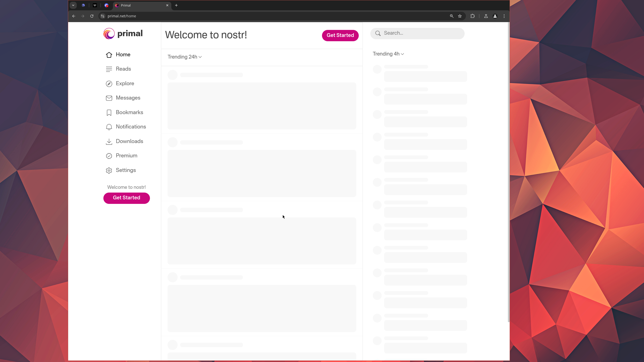This screenshot has height=362, width=644.
Task: Open the browser three-dot menu
Action: [504, 16]
